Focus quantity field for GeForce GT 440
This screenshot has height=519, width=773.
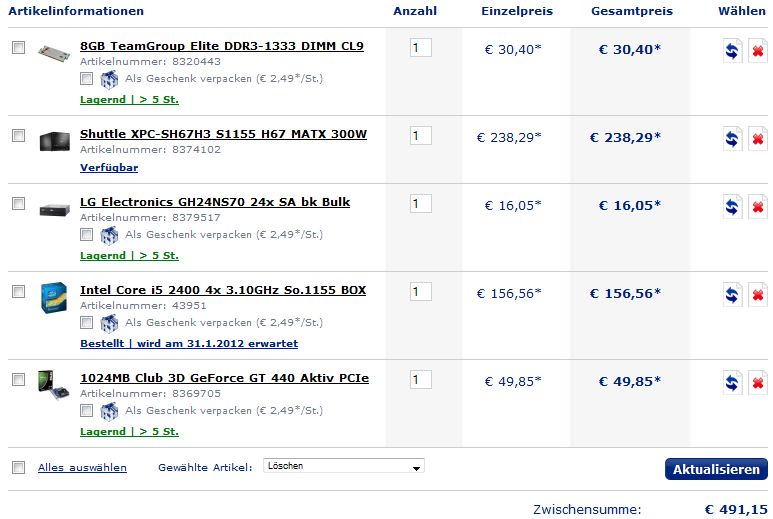tap(421, 380)
